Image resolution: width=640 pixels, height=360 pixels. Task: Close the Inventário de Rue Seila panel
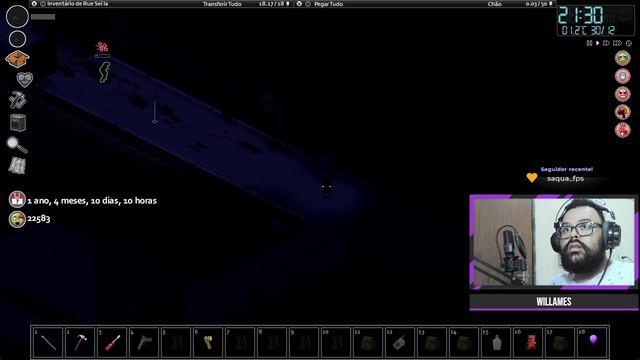(x=34, y=4)
